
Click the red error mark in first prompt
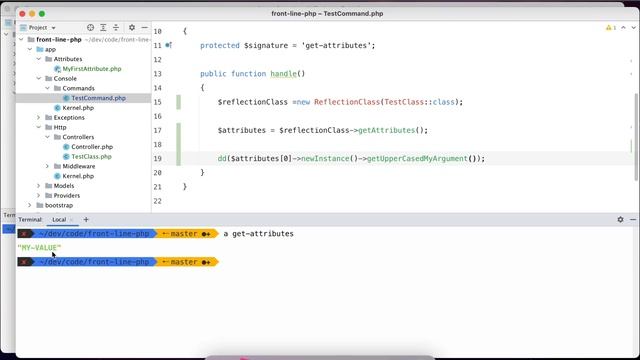(24, 234)
